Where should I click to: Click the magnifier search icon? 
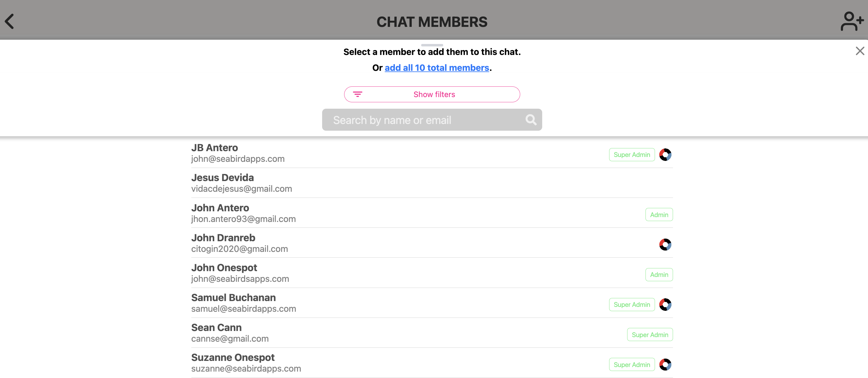pyautogui.click(x=531, y=120)
